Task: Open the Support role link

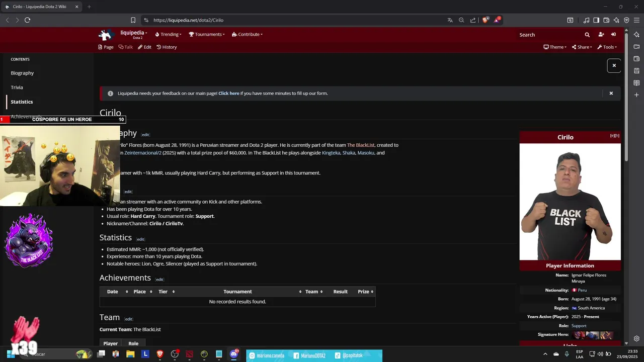Action: (x=579, y=326)
